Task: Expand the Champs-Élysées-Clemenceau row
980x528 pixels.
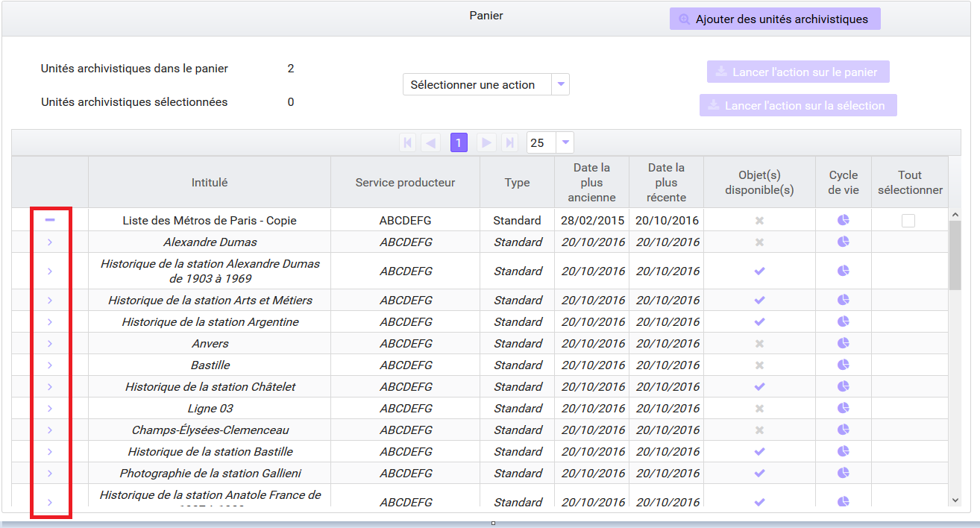Action: [x=50, y=430]
